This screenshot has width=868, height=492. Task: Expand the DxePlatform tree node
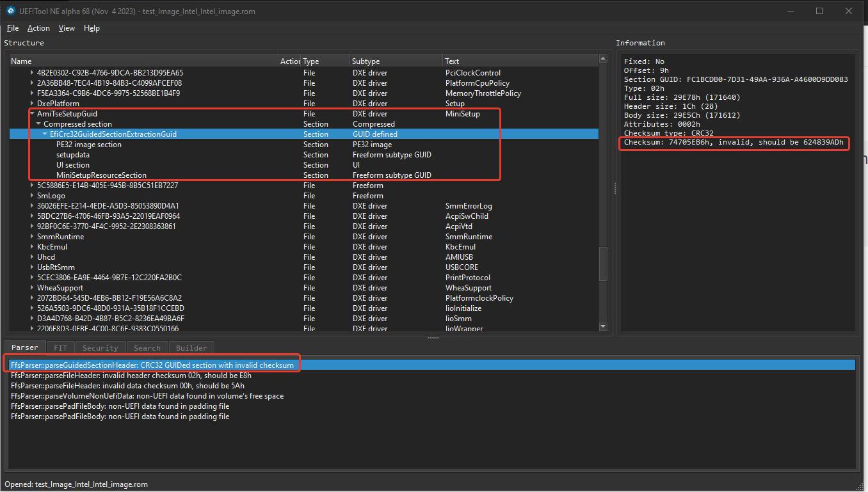pos(33,104)
